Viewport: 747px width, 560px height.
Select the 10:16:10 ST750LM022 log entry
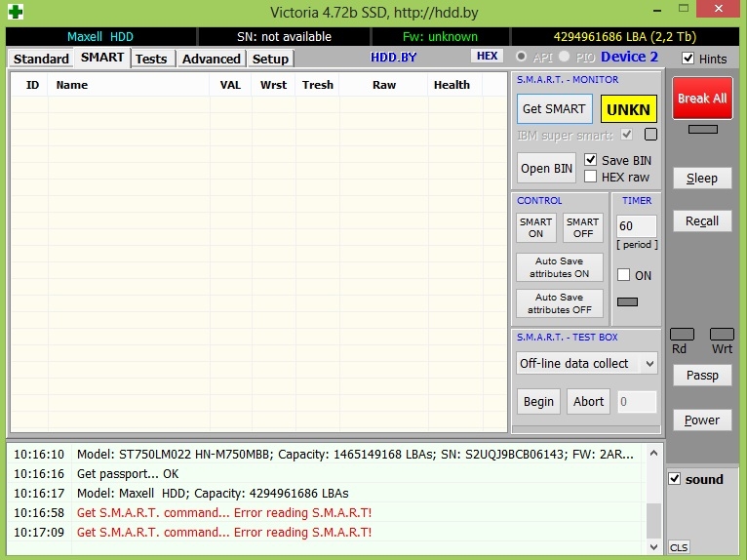(x=327, y=455)
